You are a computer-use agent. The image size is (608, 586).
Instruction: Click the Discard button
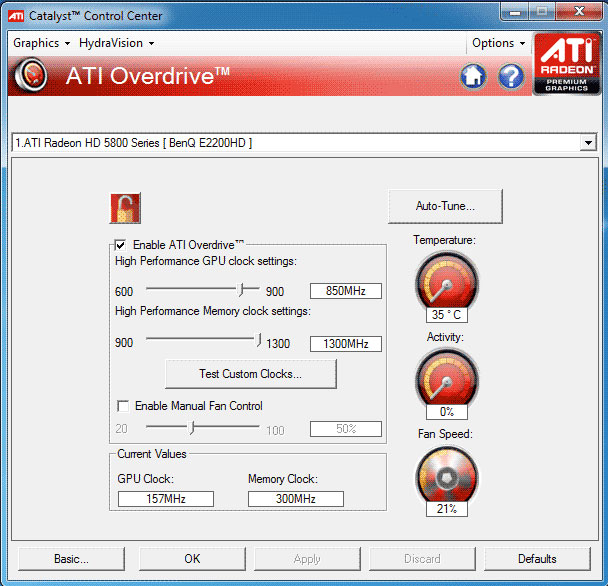pos(422,558)
